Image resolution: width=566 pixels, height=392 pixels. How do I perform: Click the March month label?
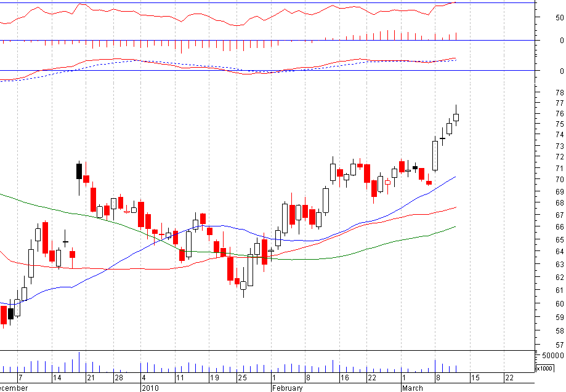coord(413,388)
